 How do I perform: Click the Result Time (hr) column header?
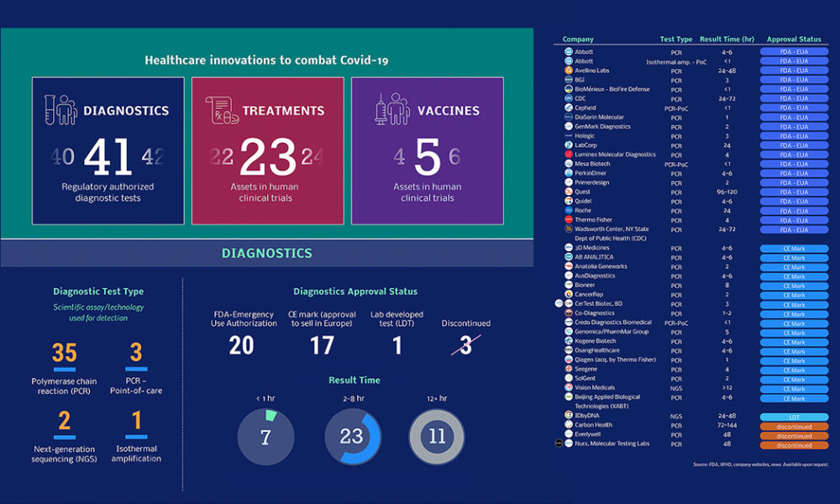pos(727,39)
